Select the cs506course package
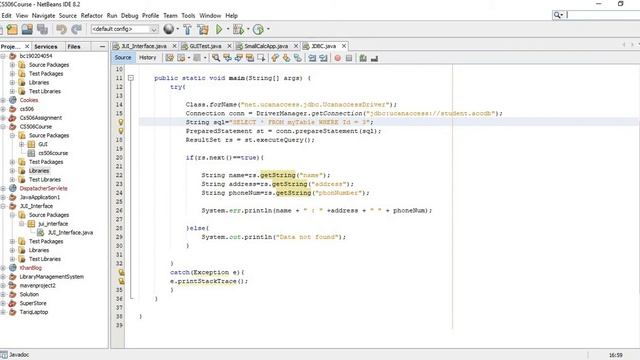 pyautogui.click(x=53, y=153)
